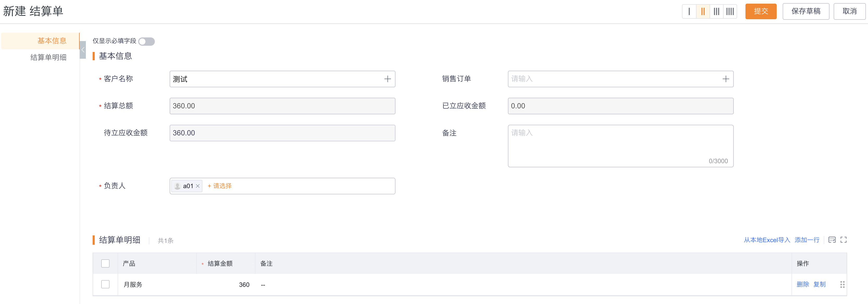Click the 备注 textarea
The image size is (868, 304).
pos(621,146)
